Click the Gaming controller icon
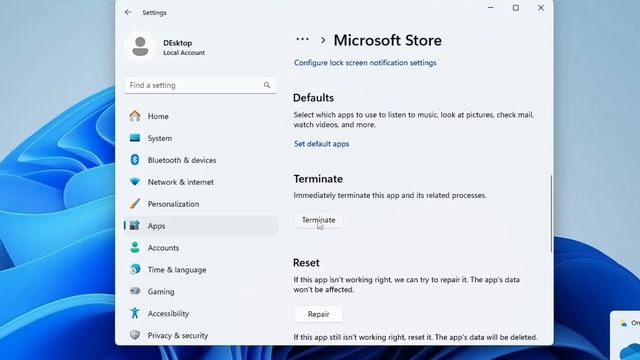This screenshot has width=640, height=360. 135,291
